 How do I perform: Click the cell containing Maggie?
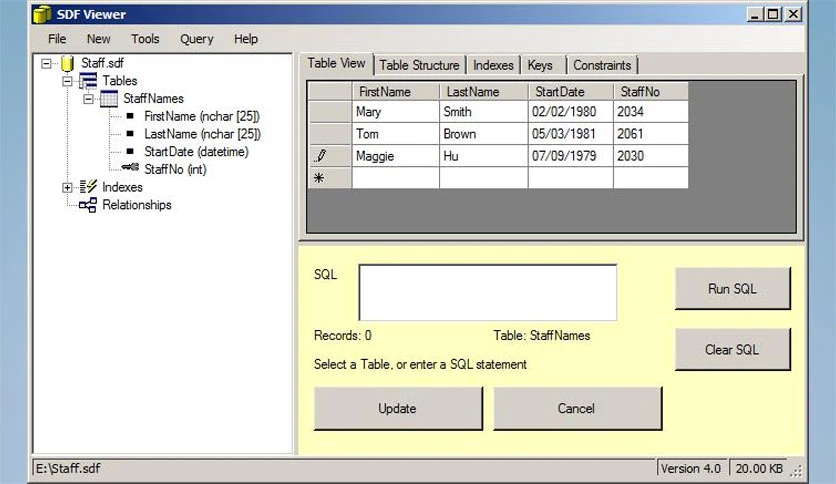coord(396,156)
